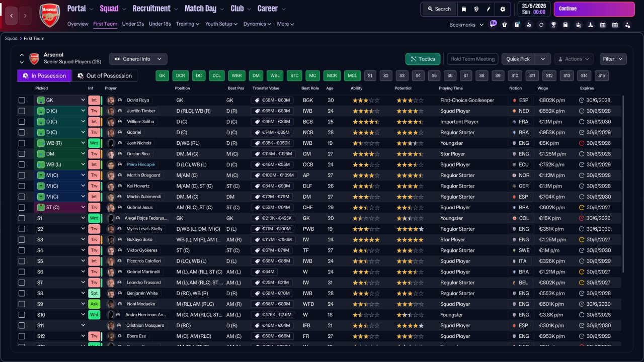Select William Saliba's row checkbox
The height and width of the screenshot is (362, 644).
click(22, 122)
